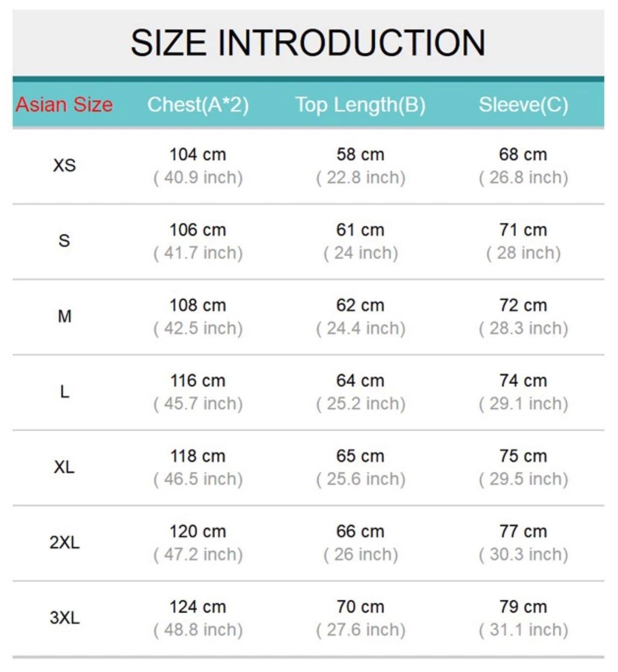
Task: Select the Asian Size column header
Action: coord(64,105)
